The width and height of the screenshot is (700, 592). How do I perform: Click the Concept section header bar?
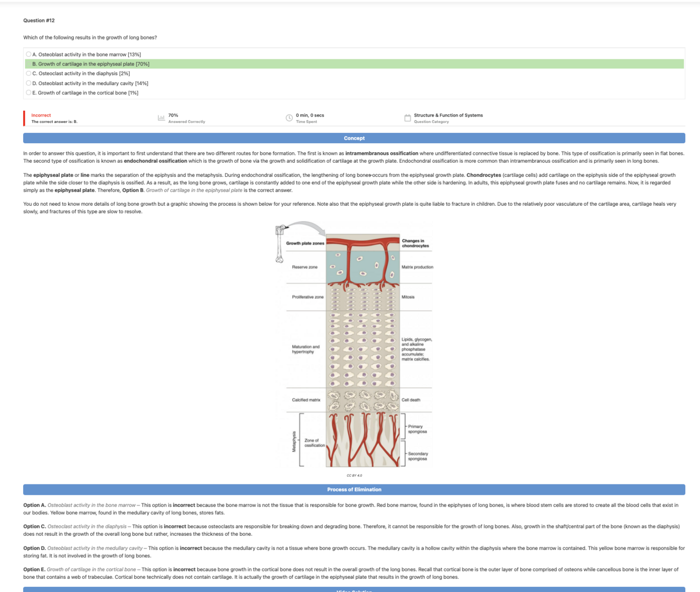coord(354,138)
